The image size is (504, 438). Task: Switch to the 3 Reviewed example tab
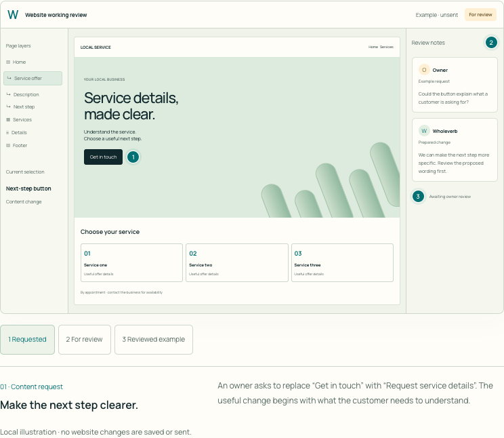(154, 340)
